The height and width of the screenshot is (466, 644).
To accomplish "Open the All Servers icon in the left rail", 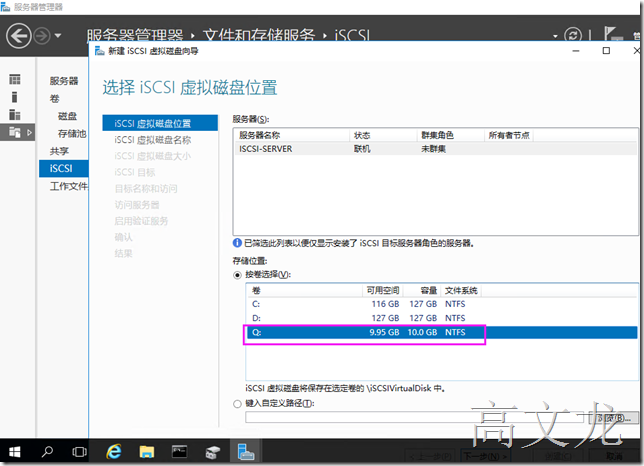I will tap(15, 115).
